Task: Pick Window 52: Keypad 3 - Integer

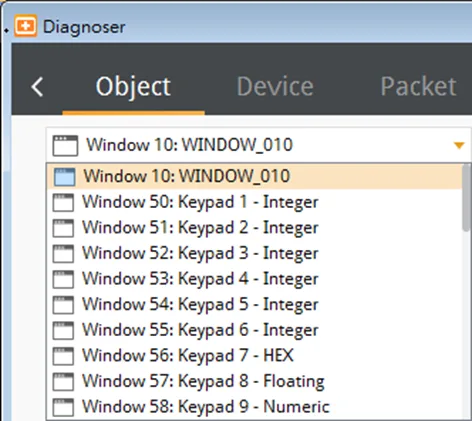Action: click(x=254, y=254)
